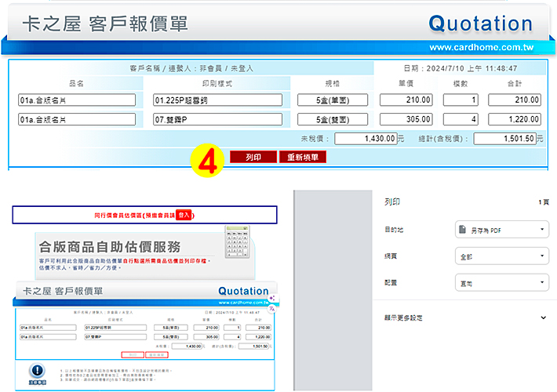Viewport: 557px width, 392px height.
Task: Select the 5盒(雙面) specification field
Action: point(333,119)
